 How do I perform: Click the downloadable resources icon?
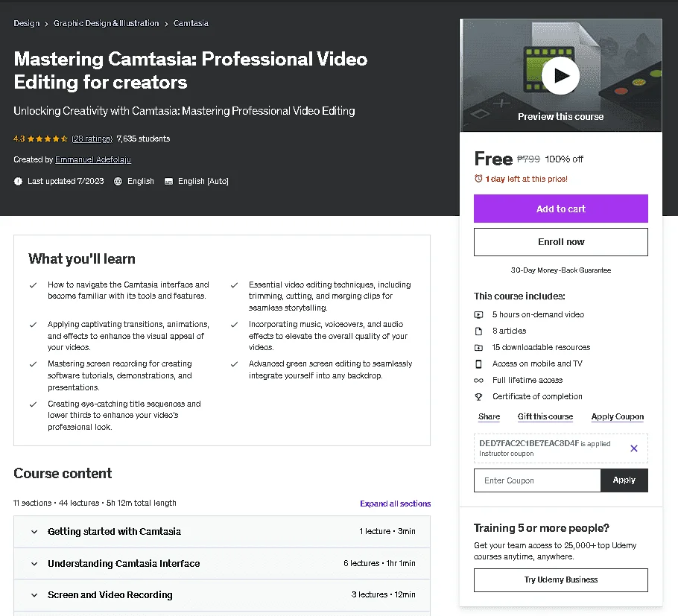[478, 348]
